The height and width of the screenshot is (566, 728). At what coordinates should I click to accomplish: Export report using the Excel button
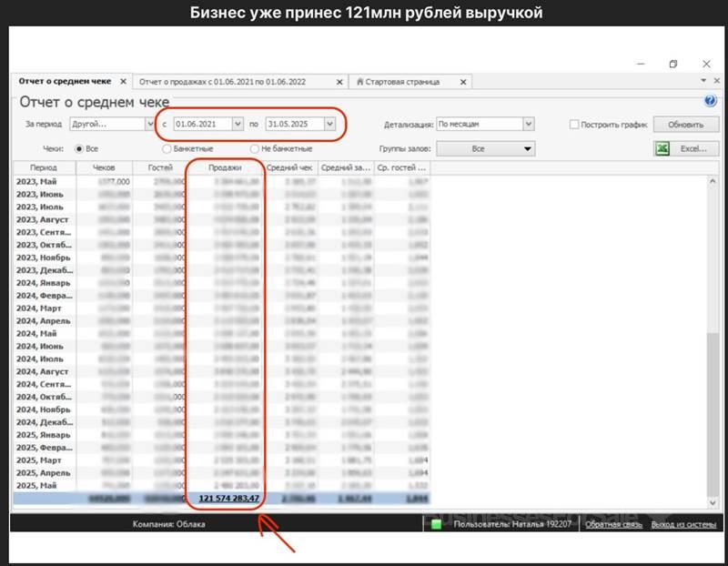[685, 148]
